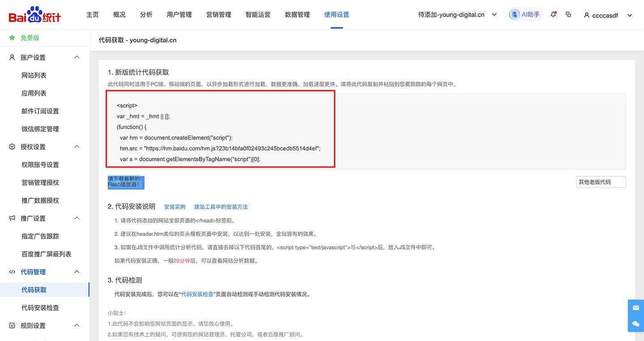
Task: Open the floating WeChat chat icon
Action: (636, 324)
